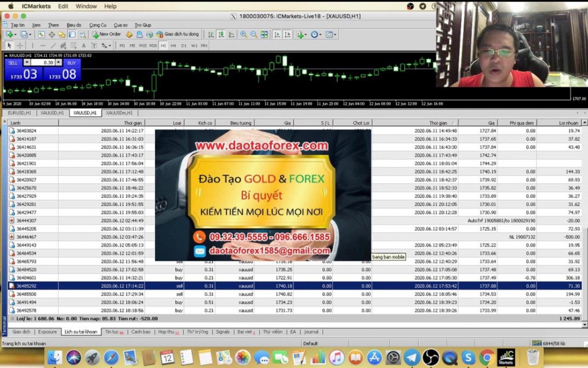The image size is (588, 368).
Task: Enable the chart auto scroll icon
Action: (x=277, y=34)
